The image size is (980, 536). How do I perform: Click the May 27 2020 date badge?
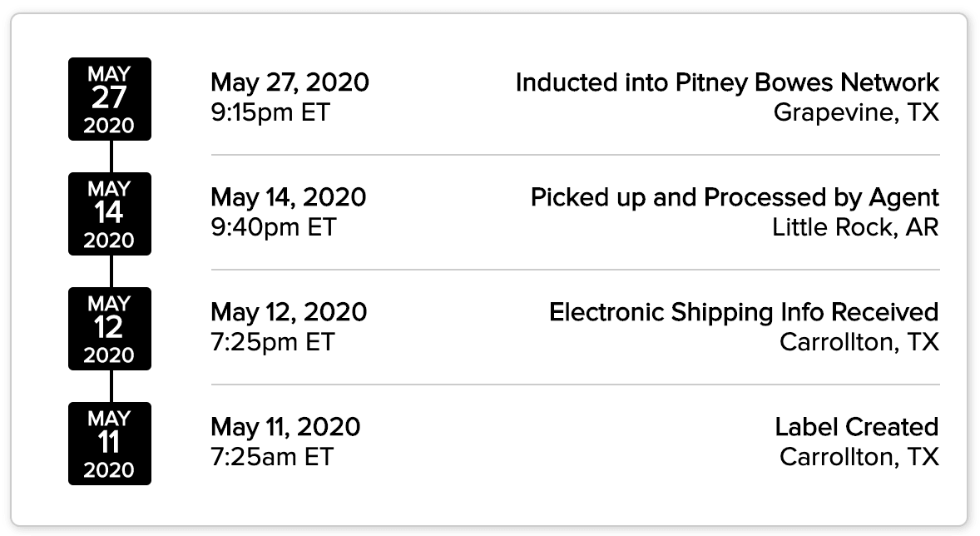(110, 99)
